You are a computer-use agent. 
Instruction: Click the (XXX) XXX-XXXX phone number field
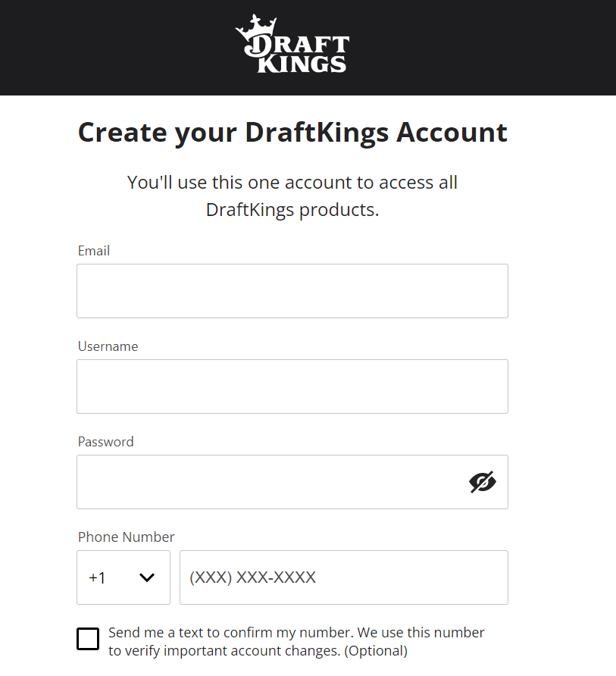click(x=343, y=577)
